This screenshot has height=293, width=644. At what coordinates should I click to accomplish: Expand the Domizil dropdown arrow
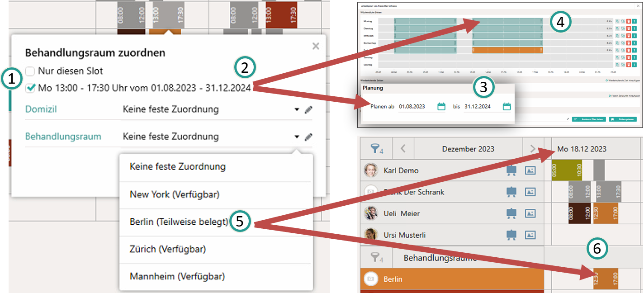(297, 110)
